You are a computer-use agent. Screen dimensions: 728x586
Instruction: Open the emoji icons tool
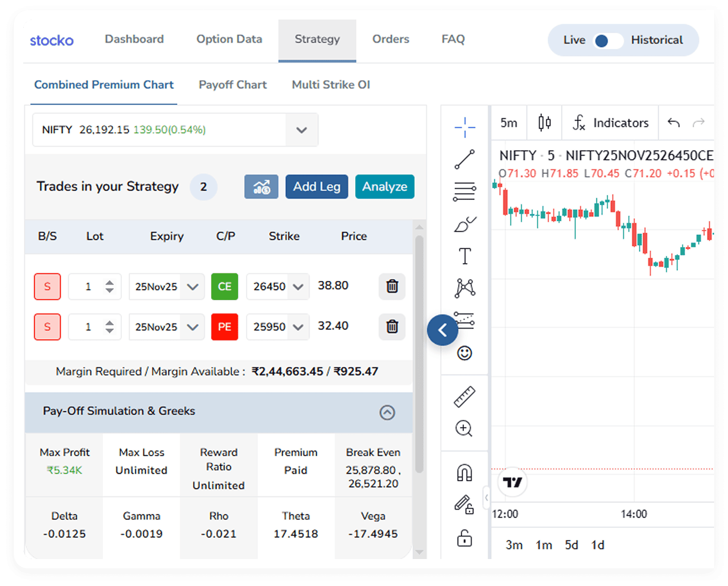coord(464,353)
